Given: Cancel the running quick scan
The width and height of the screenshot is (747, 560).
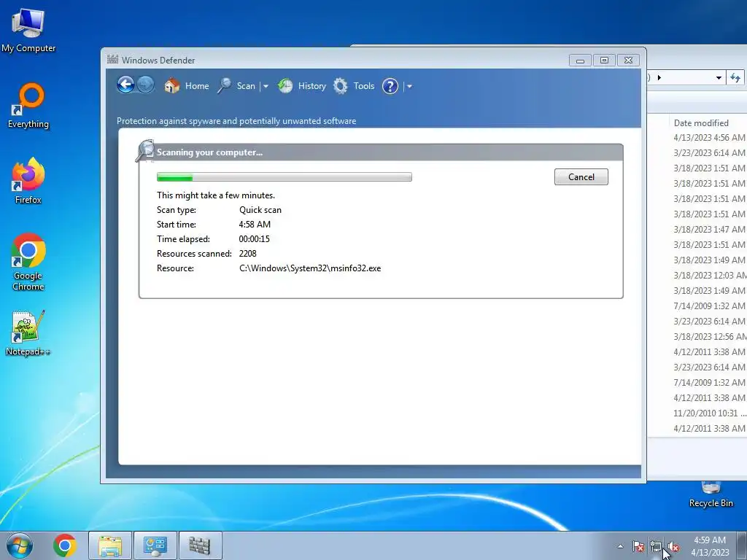Looking at the screenshot, I should coord(581,176).
